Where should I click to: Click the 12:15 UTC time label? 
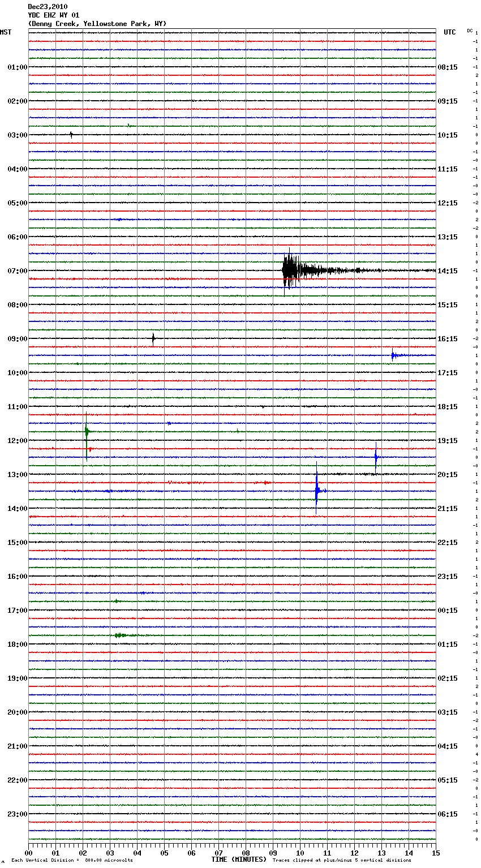(x=448, y=203)
